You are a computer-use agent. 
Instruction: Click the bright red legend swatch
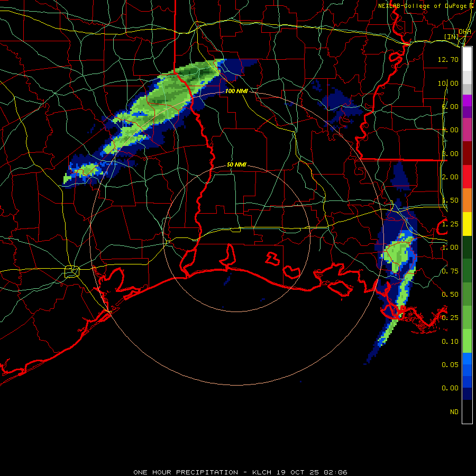tap(467, 177)
